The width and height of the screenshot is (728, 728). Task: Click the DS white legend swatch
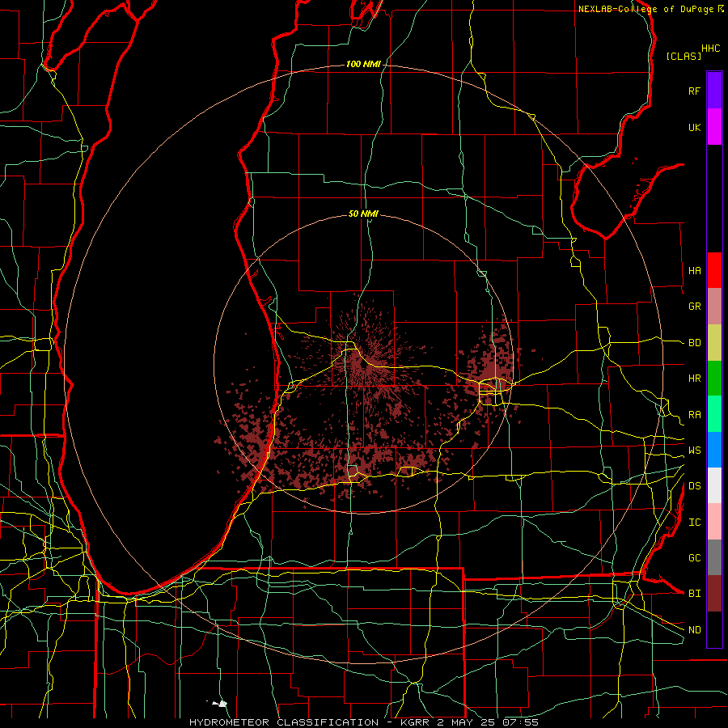[x=714, y=485]
